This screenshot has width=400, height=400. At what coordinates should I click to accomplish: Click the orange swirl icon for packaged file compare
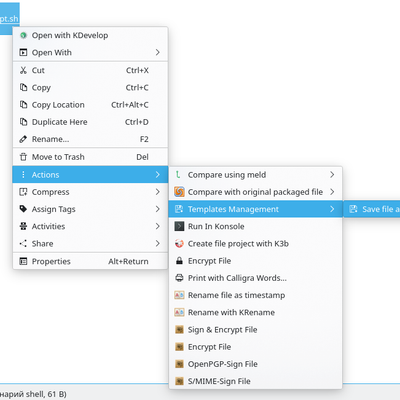pos(179,192)
